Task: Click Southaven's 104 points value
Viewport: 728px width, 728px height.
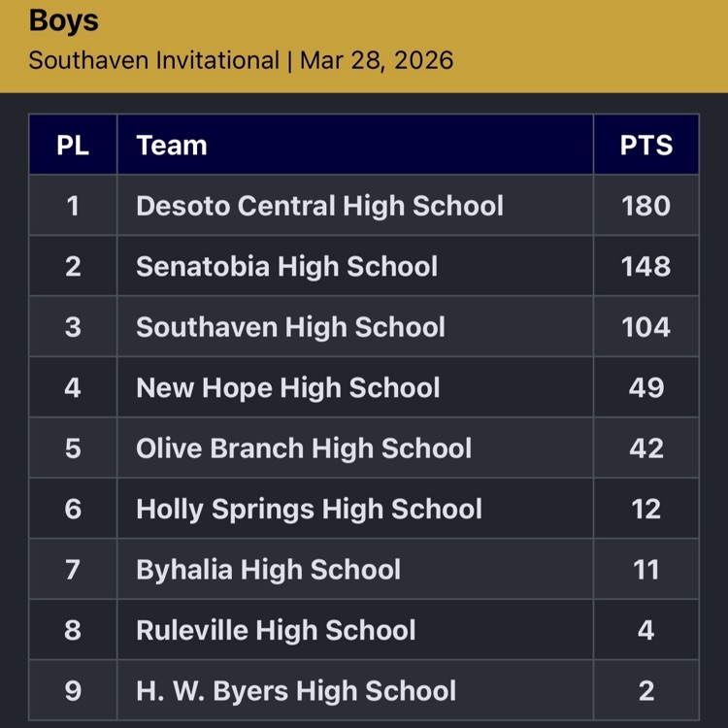Action: pos(645,327)
